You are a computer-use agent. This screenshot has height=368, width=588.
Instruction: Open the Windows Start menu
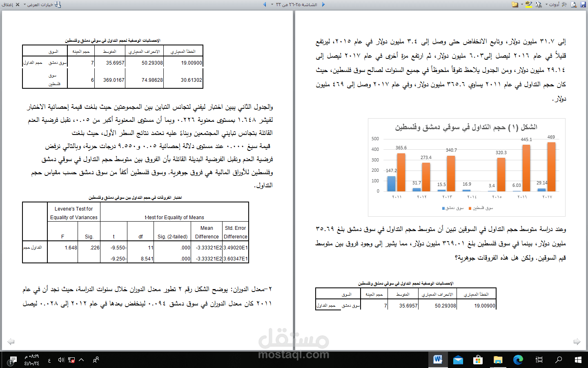578,360
